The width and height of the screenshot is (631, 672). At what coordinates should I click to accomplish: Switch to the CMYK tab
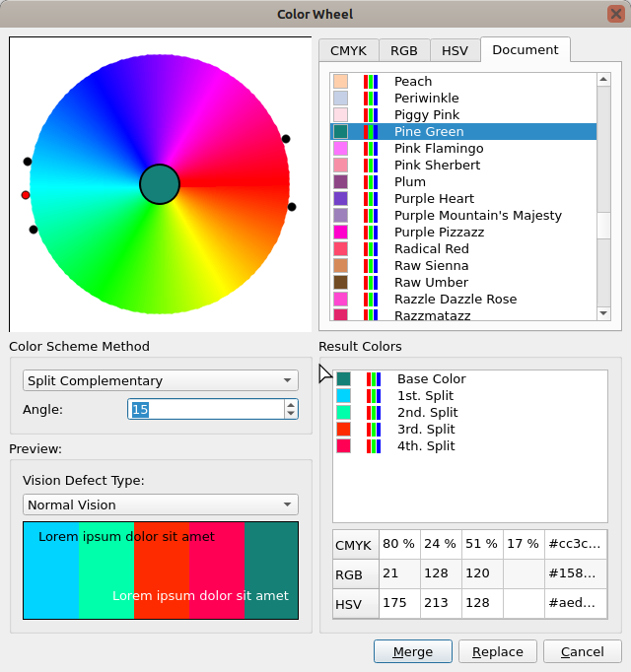[349, 51]
